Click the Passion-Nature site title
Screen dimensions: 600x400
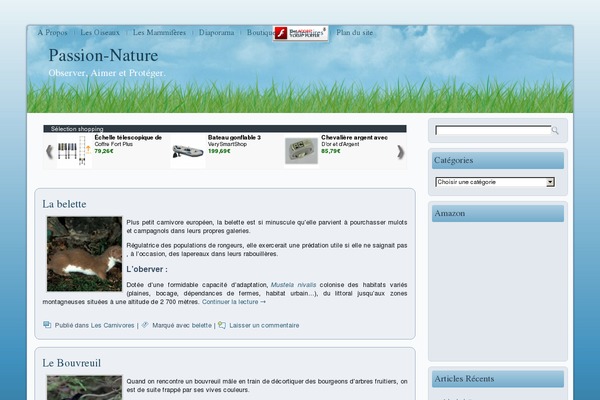click(x=103, y=56)
